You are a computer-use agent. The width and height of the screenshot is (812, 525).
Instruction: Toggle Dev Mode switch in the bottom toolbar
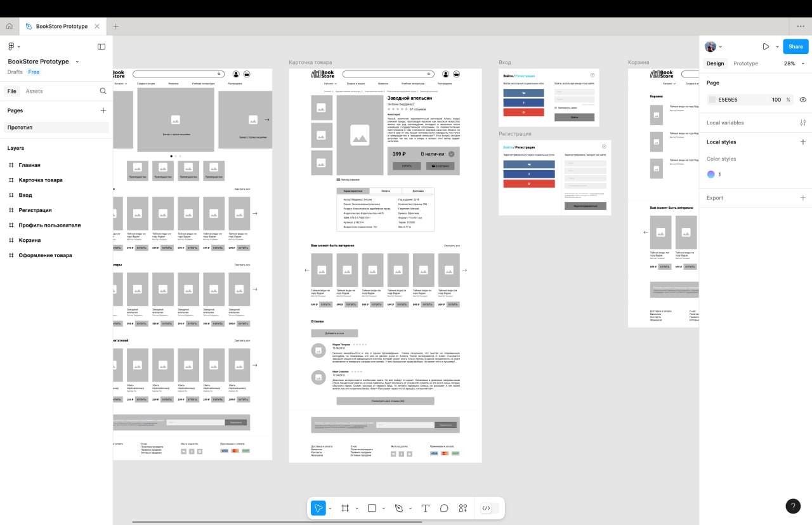pyautogui.click(x=489, y=508)
